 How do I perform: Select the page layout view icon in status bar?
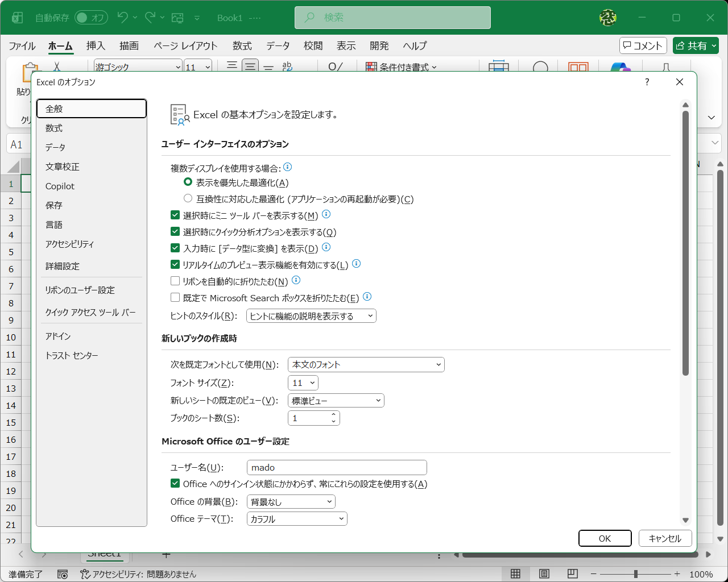[x=544, y=574]
